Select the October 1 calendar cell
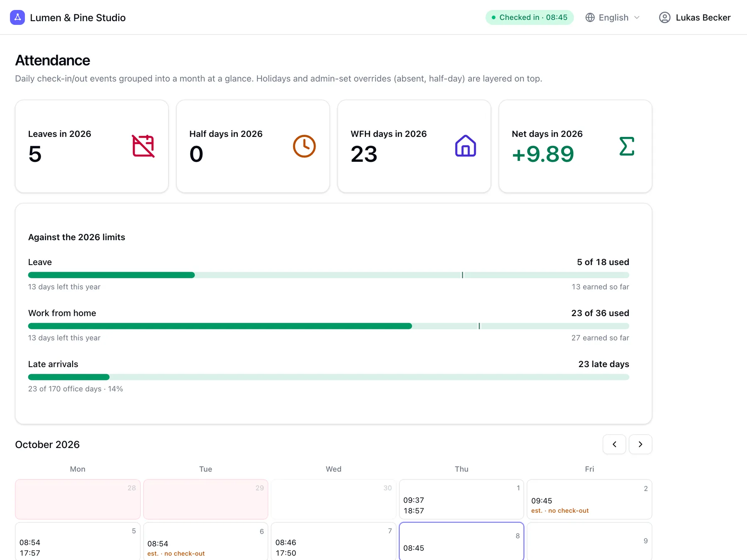Viewport: 747px width, 560px height. pyautogui.click(x=461, y=499)
